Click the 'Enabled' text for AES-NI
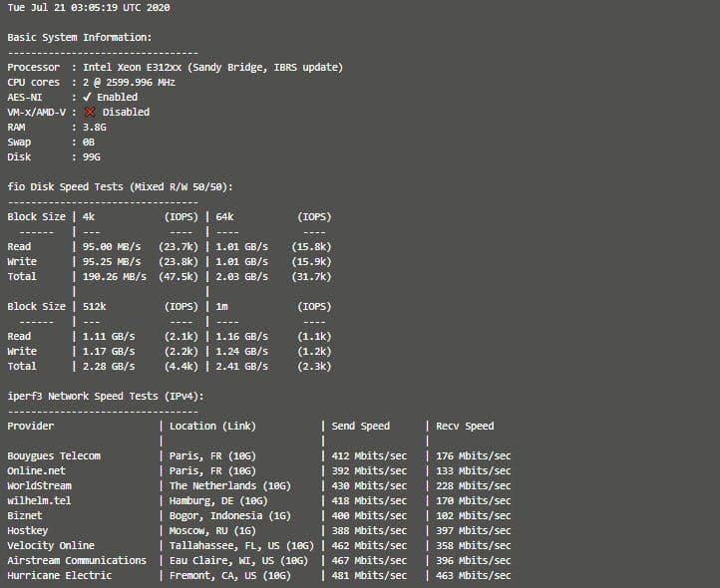720x588 pixels. 117,97
